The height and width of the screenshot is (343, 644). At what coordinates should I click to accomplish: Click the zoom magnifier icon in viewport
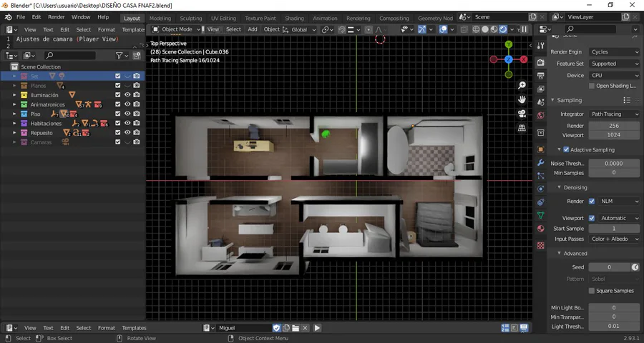coord(522,86)
